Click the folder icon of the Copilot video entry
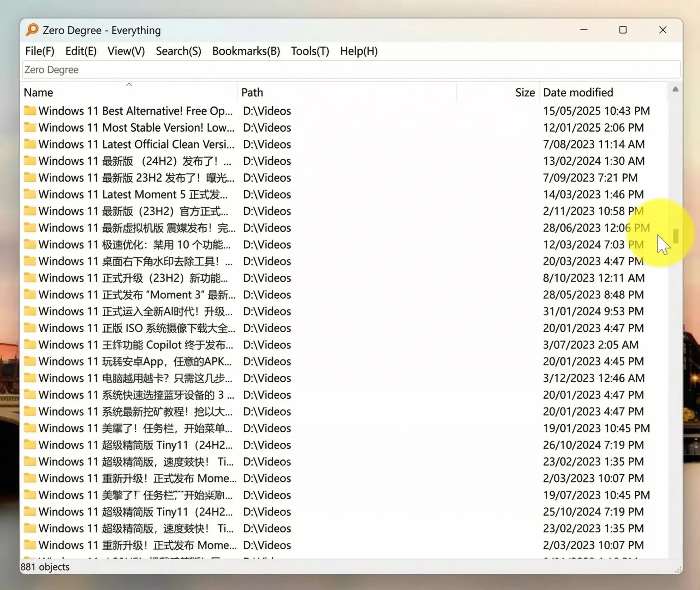 30,345
